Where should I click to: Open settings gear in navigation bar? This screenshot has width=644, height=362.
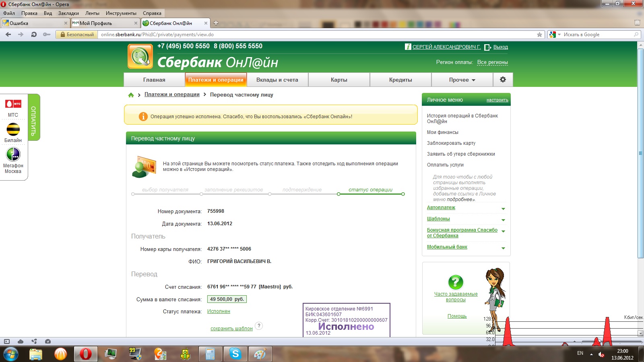(503, 80)
